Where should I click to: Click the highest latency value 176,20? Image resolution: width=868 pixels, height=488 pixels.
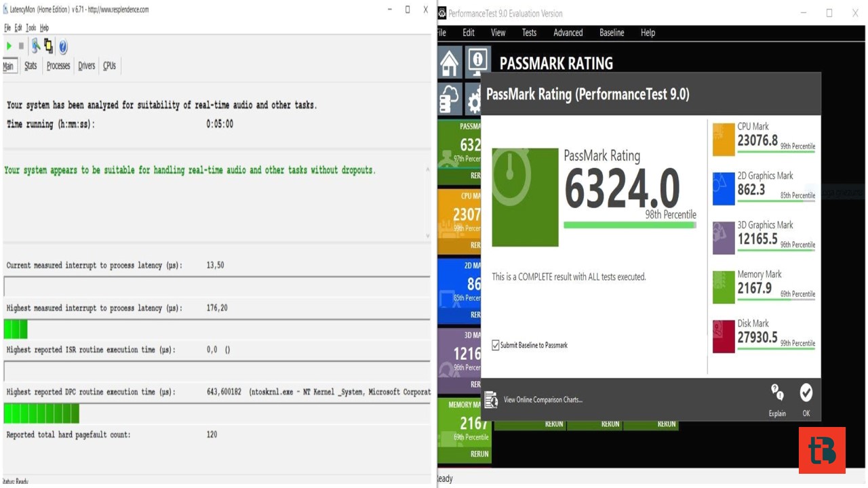click(217, 308)
